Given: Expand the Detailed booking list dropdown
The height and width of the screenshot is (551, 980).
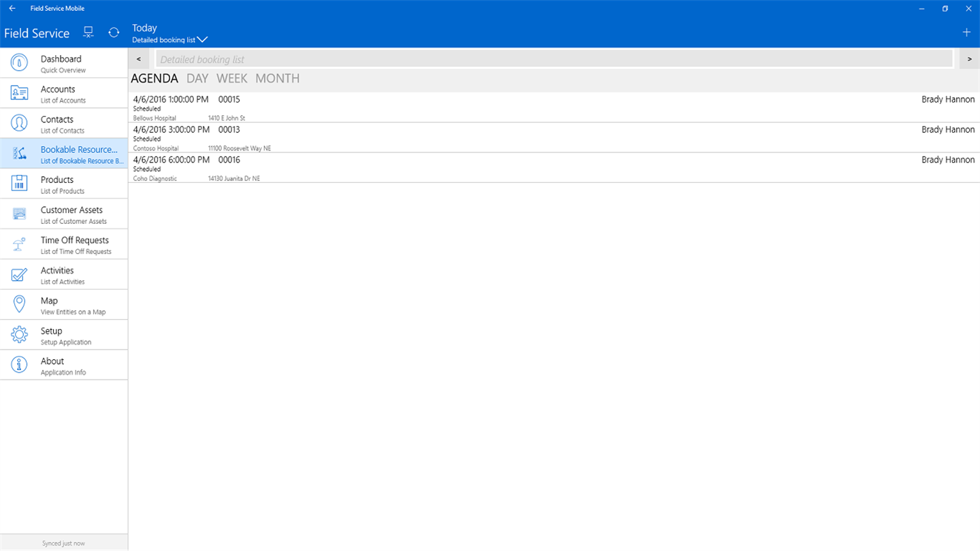Looking at the screenshot, I should 169,40.
